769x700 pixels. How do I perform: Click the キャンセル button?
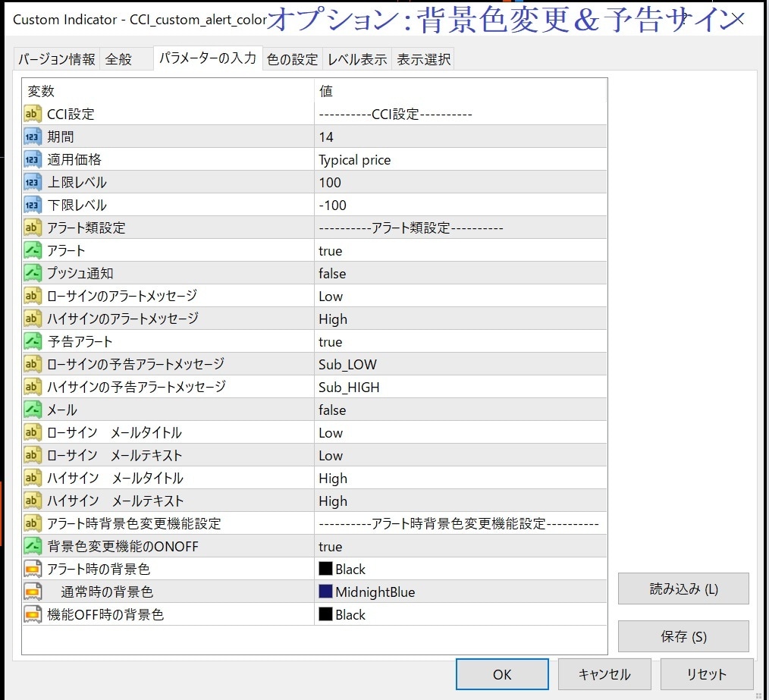click(x=604, y=674)
